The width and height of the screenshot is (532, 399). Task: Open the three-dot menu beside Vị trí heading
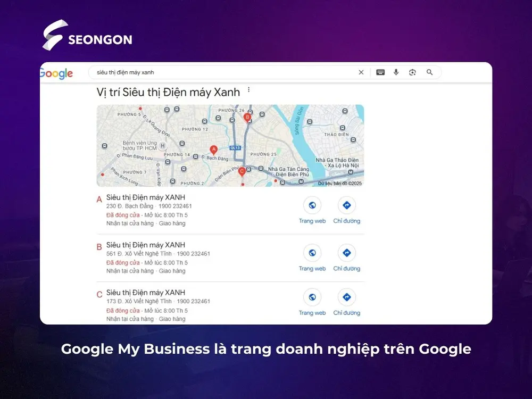coord(248,89)
